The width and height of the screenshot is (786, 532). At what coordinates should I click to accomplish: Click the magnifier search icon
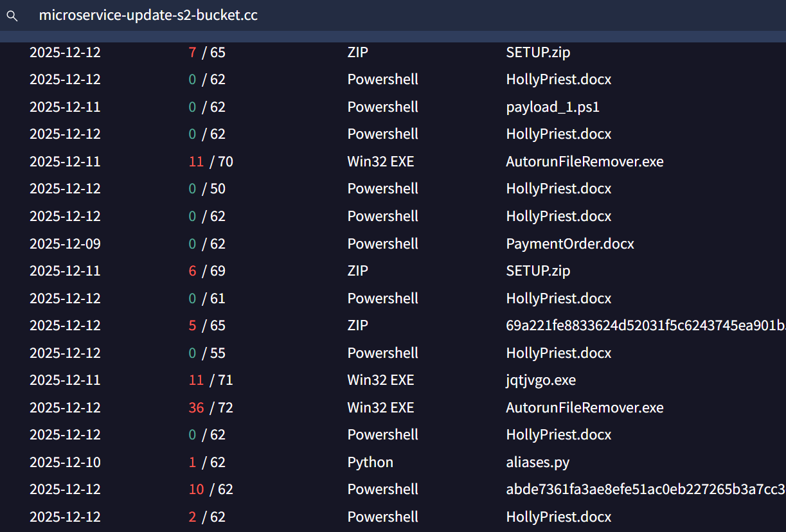[x=12, y=16]
